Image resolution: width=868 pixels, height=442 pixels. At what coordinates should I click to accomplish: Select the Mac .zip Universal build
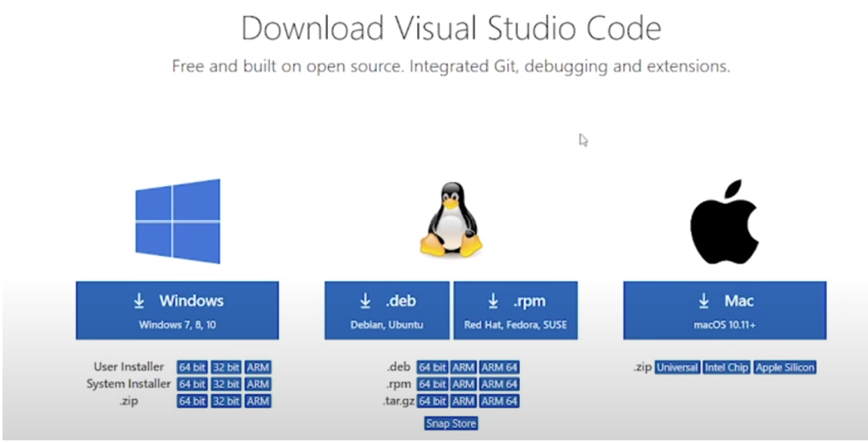[x=677, y=367]
